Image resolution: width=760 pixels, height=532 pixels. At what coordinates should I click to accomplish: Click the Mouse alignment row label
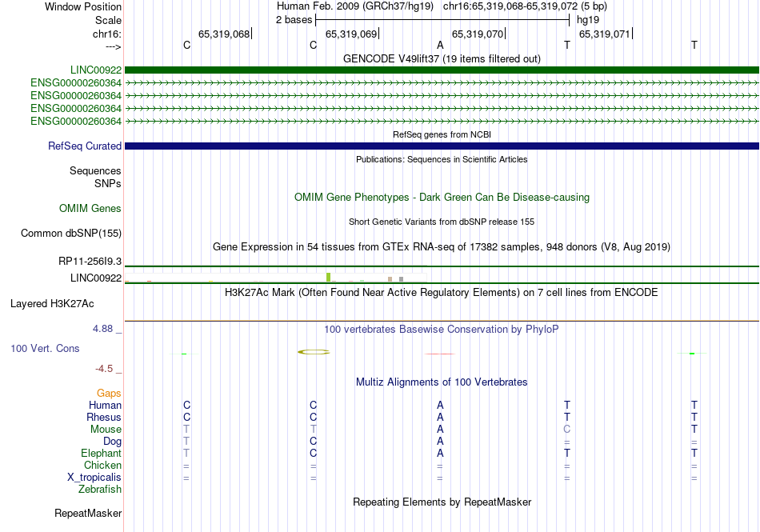106,430
